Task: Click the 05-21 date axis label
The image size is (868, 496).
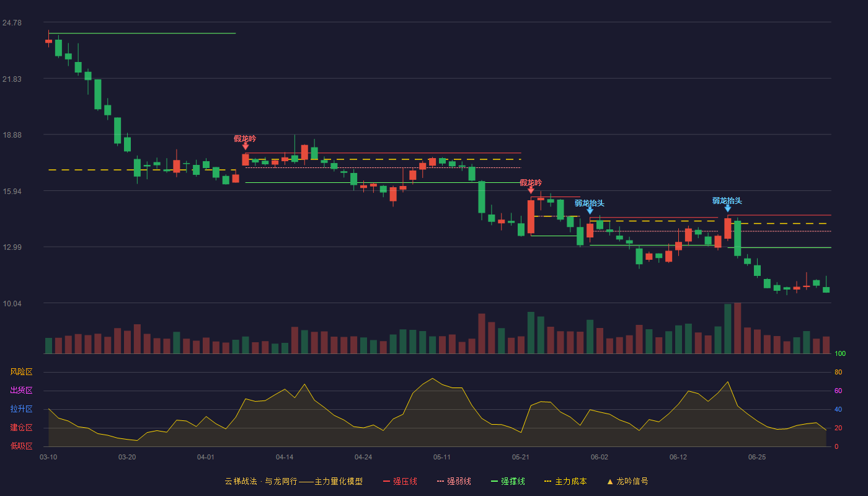Action: (x=521, y=457)
